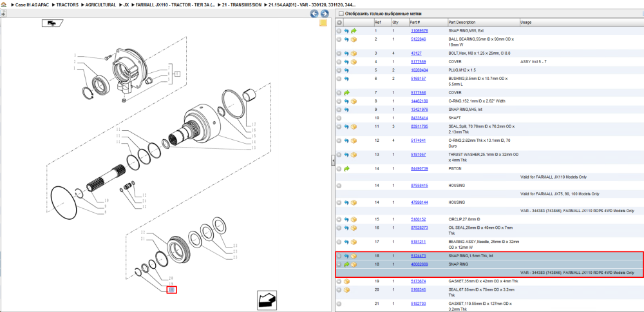Collapse the parts panel using splitter arrow
The height and width of the screenshot is (312, 644).
coord(333,162)
